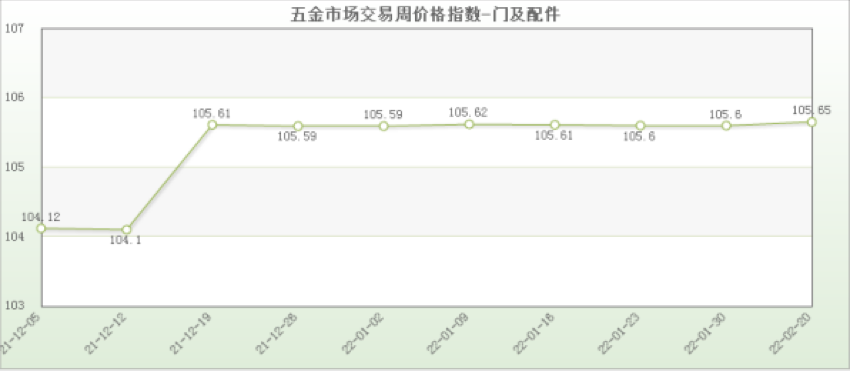The image size is (850, 371).
Task: Select the 21-12-26 data point labeled 105.59
Action: 298,126
